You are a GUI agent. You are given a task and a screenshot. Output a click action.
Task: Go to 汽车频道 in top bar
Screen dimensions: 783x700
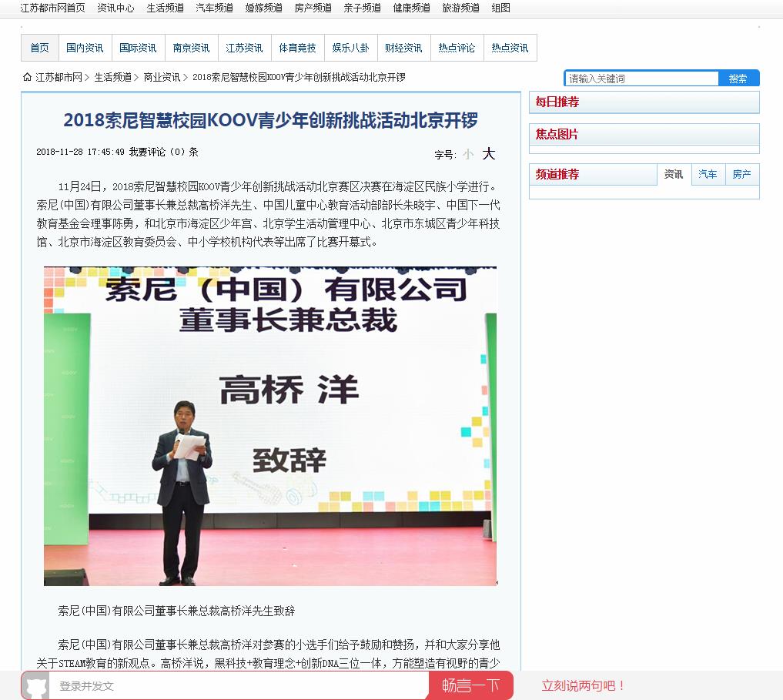click(x=214, y=8)
